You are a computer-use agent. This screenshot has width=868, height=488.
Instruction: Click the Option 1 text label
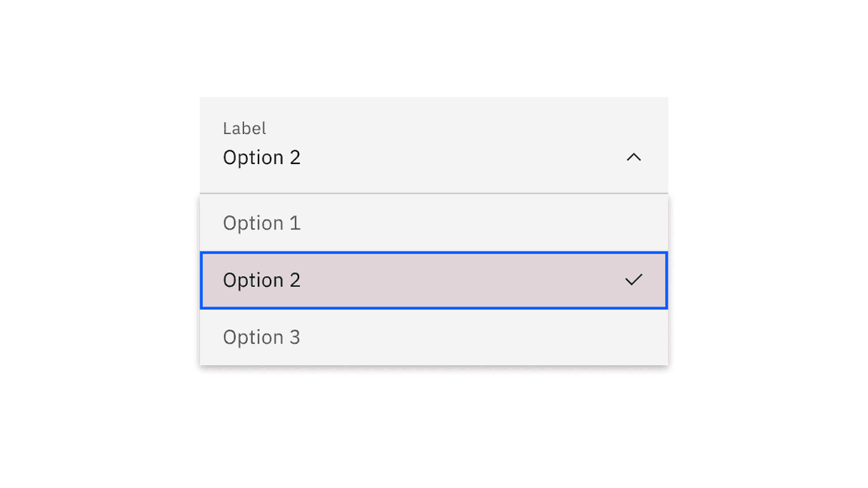[261, 223]
